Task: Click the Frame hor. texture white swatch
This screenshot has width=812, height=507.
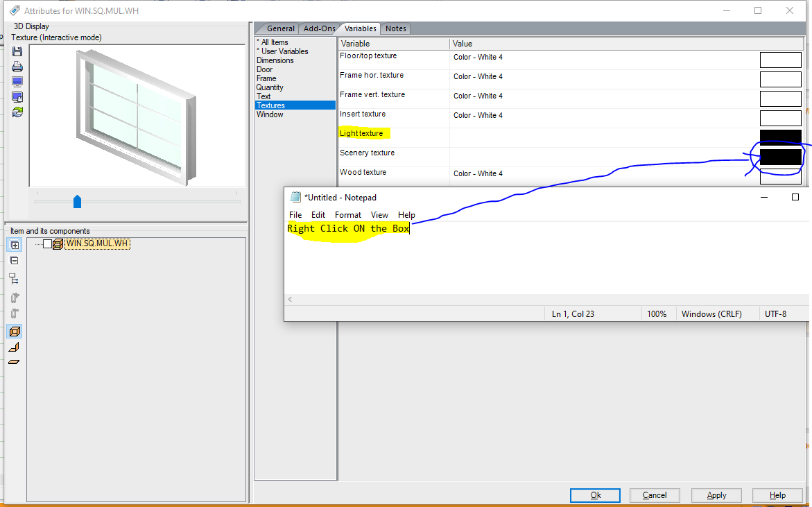Action: pyautogui.click(x=780, y=79)
